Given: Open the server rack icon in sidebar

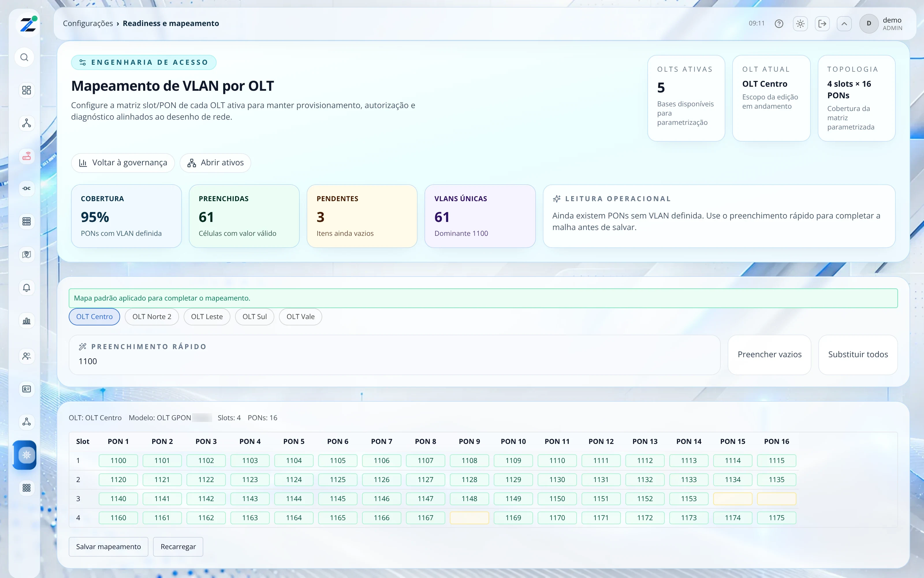Looking at the screenshot, I should pyautogui.click(x=26, y=221).
